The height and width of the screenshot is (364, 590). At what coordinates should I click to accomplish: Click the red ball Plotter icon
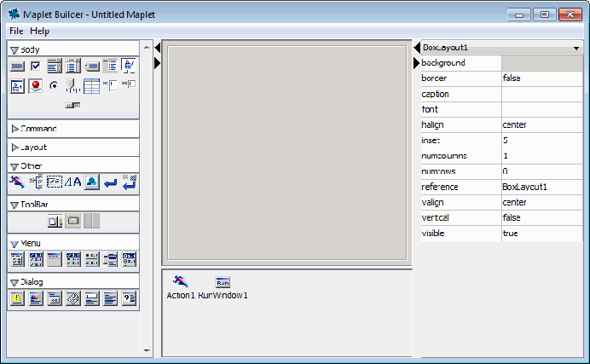click(36, 85)
